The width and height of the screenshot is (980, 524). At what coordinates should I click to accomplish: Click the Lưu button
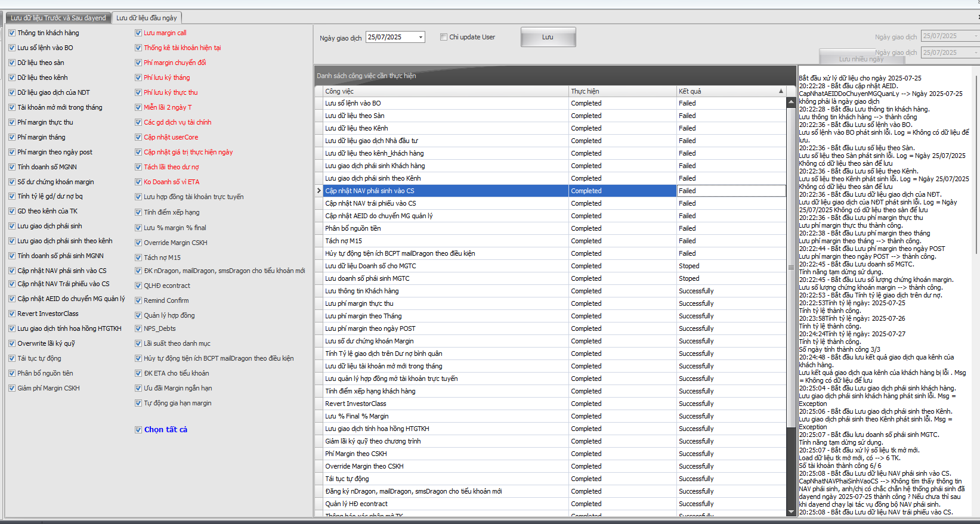548,37
